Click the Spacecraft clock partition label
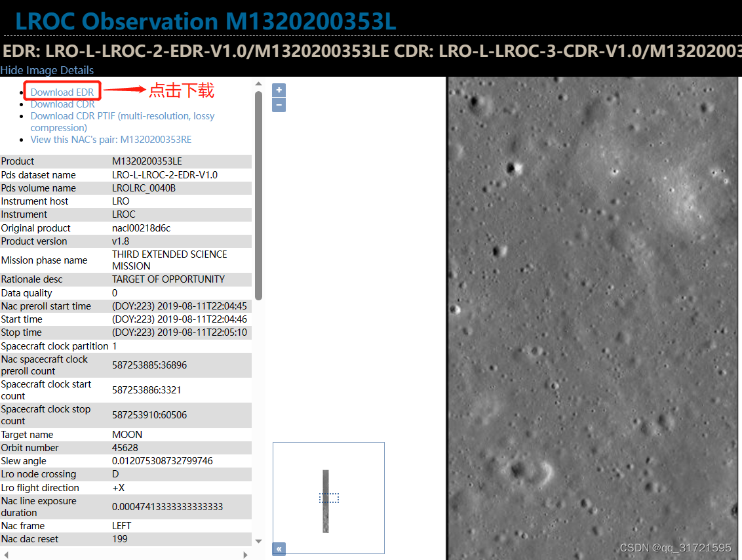 [x=54, y=346]
